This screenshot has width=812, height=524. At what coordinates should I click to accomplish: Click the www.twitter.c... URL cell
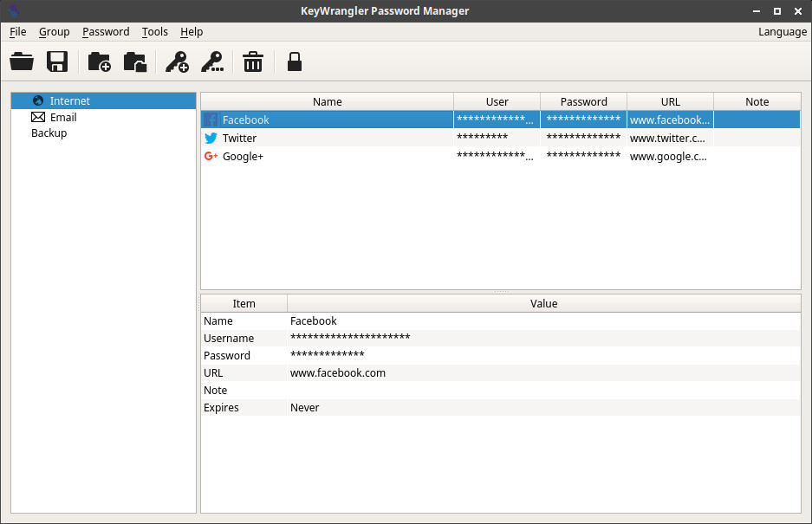click(670, 139)
